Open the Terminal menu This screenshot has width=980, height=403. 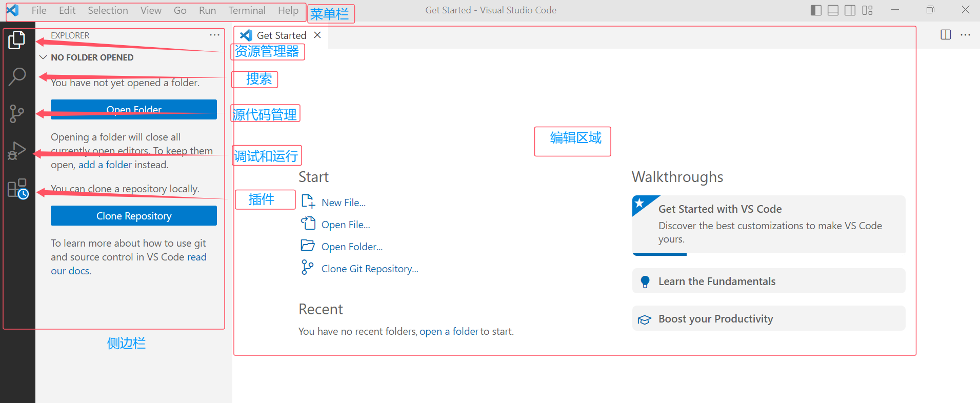(x=247, y=10)
